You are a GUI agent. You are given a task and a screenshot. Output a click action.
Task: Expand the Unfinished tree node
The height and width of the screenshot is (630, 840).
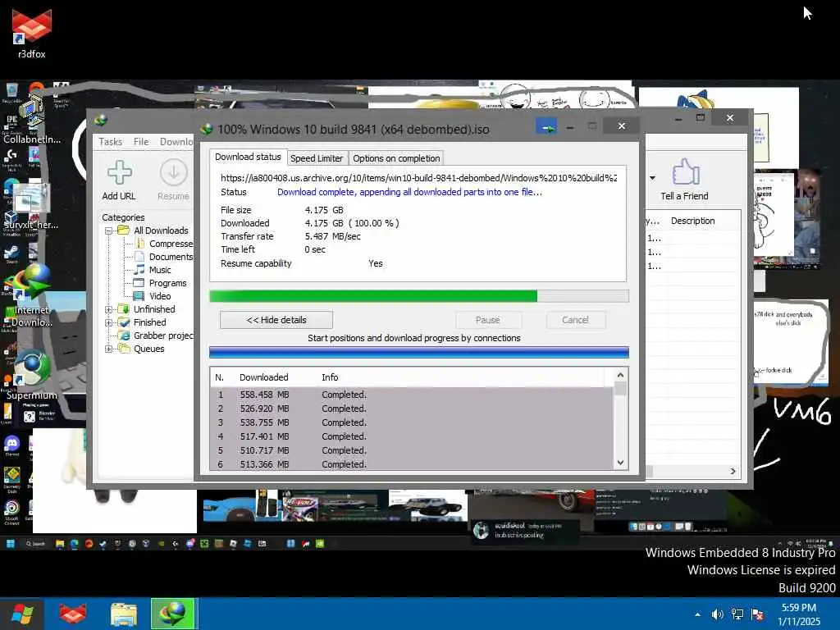click(x=109, y=309)
